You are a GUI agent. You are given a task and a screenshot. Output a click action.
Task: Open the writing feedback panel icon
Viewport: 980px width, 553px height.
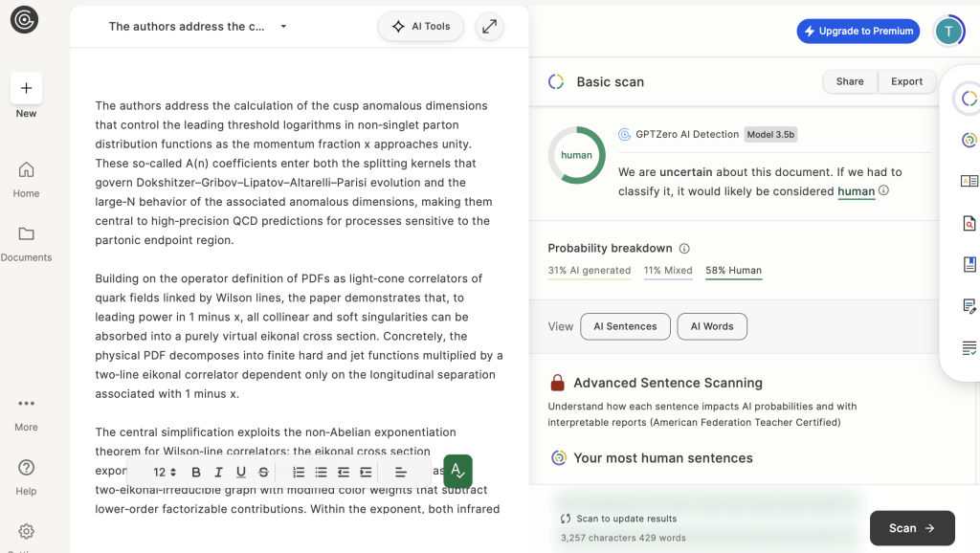[x=969, y=181]
